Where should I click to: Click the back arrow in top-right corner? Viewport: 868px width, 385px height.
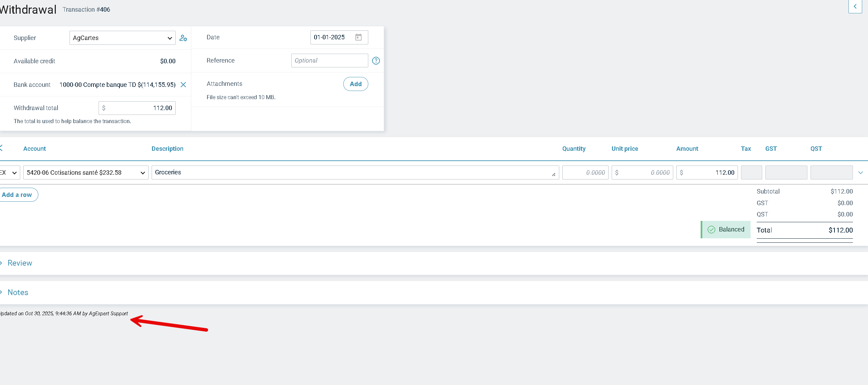(855, 6)
